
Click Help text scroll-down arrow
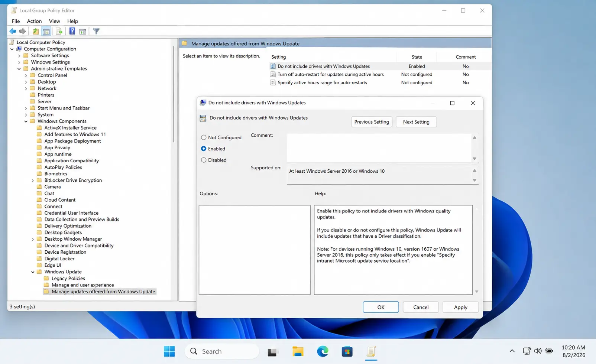coord(477,292)
